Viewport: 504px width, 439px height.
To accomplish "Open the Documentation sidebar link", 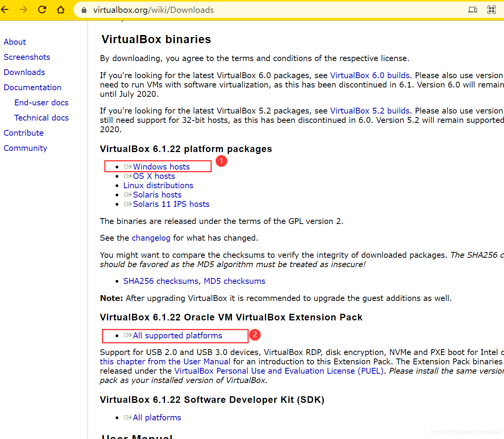I will [x=32, y=87].
